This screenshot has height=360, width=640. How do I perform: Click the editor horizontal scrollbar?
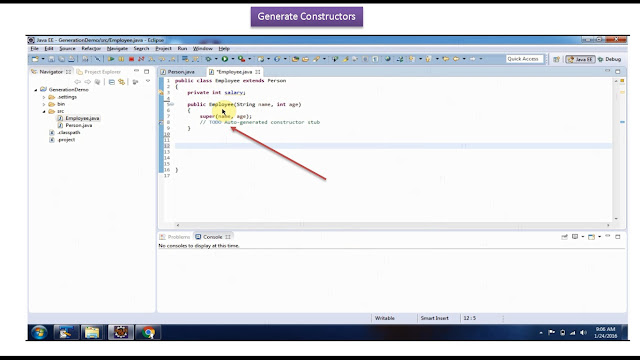coord(393,225)
